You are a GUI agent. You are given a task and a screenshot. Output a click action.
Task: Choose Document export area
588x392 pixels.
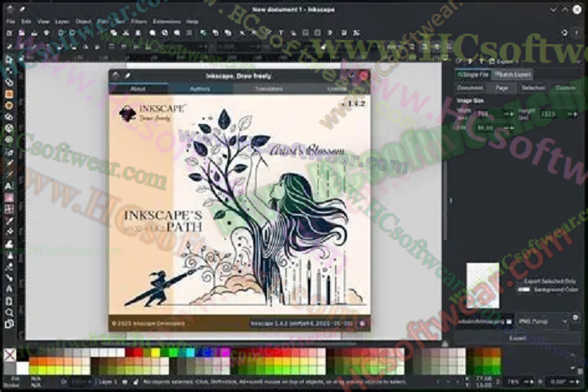pyautogui.click(x=470, y=87)
